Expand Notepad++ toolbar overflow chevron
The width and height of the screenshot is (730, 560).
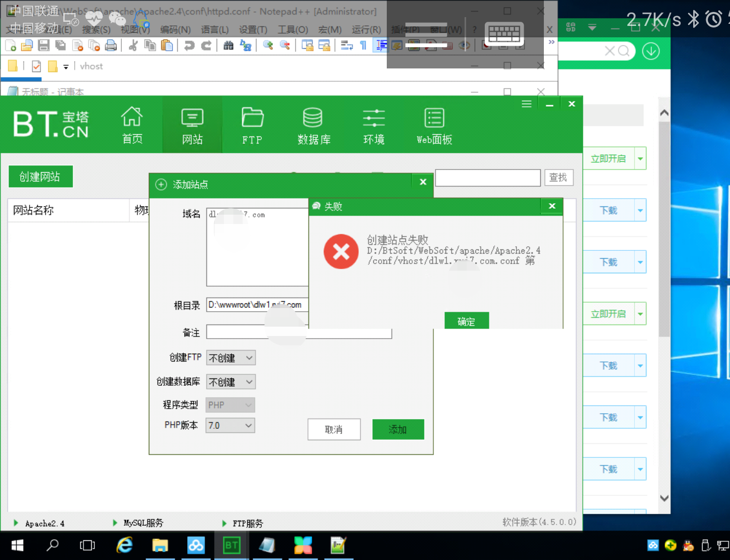pyautogui.click(x=551, y=42)
